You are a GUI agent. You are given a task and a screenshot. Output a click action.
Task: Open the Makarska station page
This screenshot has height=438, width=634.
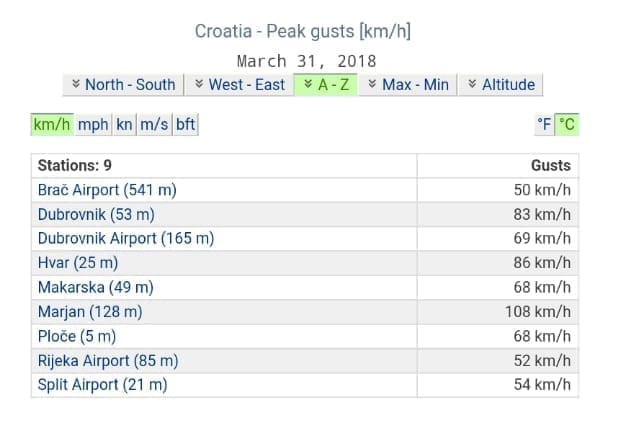coord(96,287)
